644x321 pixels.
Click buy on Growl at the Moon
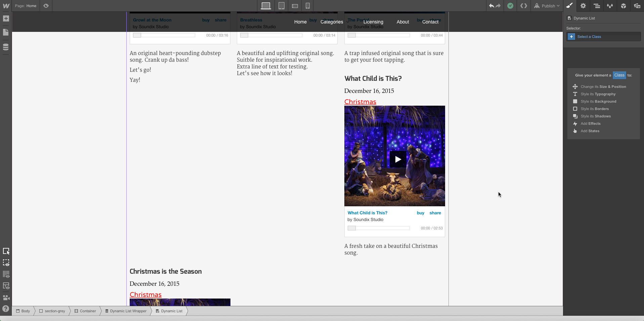[206, 20]
